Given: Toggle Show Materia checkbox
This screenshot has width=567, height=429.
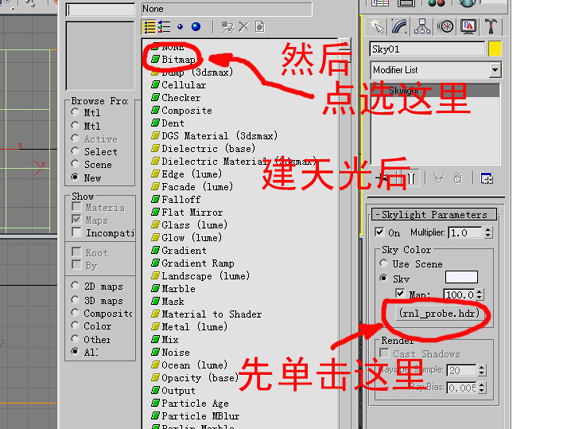Looking at the screenshot, I should (x=76, y=207).
